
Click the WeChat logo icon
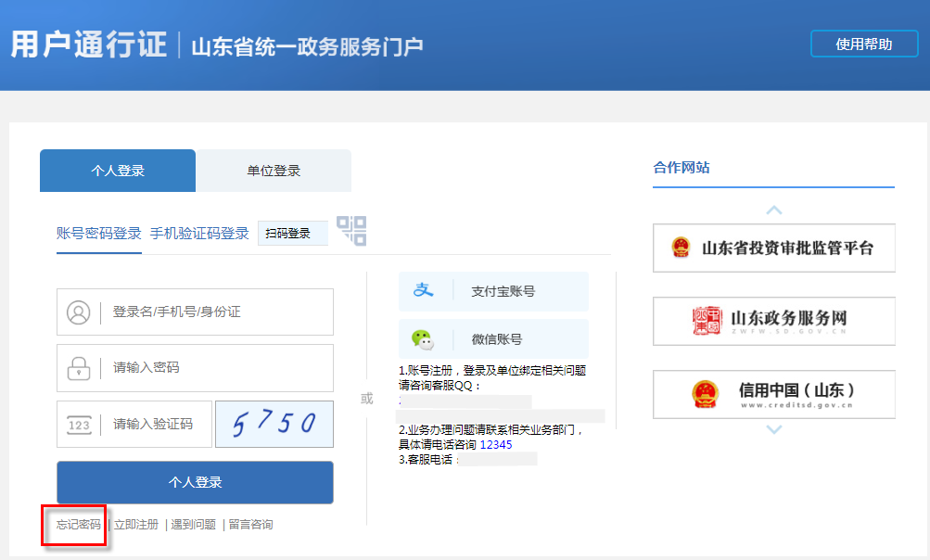424,339
